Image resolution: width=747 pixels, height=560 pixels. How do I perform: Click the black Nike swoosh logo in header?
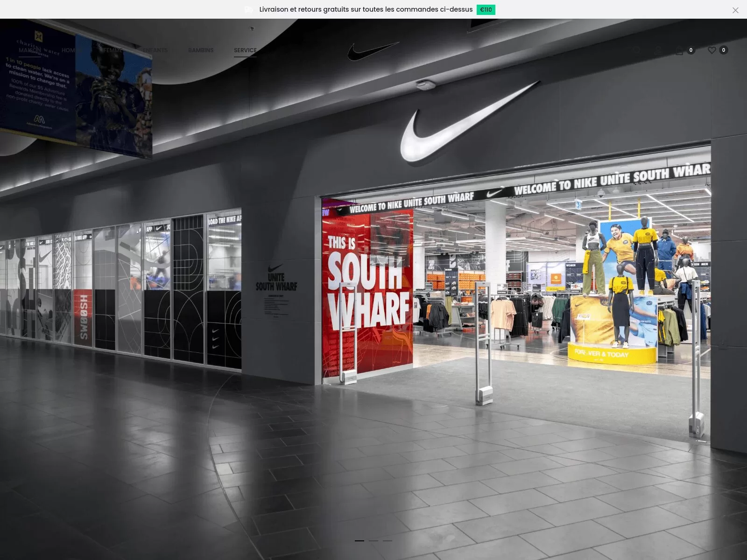pyautogui.click(x=373, y=51)
